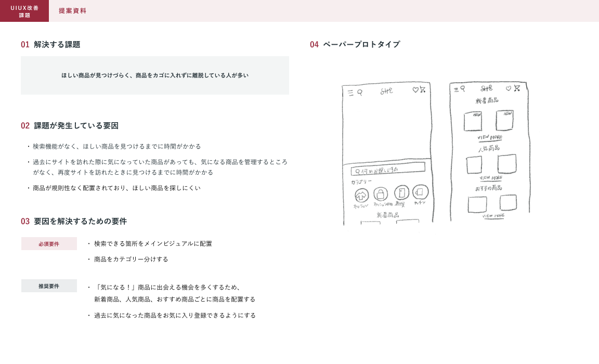Click the gray box text ほしい商品が見つけづらく
599x364 pixels.
pyautogui.click(x=155, y=75)
